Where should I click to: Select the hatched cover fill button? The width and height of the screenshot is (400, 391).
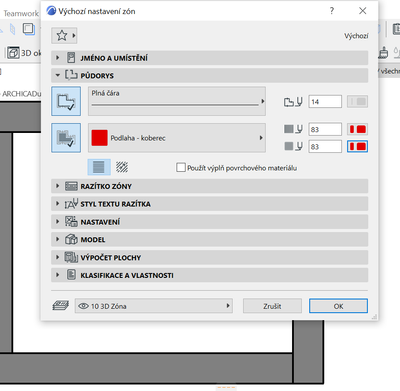(122, 167)
